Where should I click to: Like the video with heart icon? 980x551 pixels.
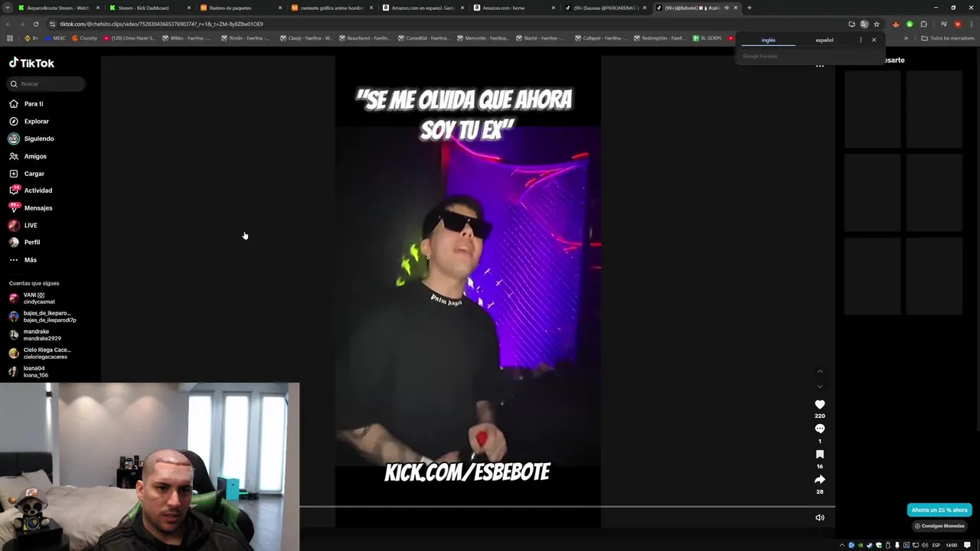click(820, 404)
